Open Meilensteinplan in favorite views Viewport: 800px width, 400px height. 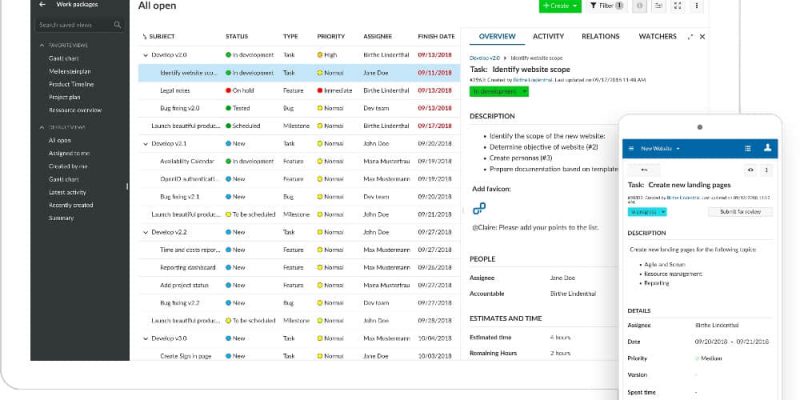[70, 71]
